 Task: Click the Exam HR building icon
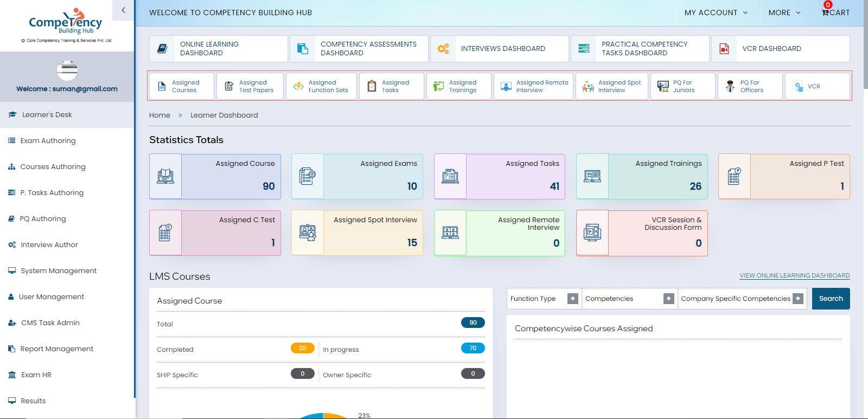point(12,375)
